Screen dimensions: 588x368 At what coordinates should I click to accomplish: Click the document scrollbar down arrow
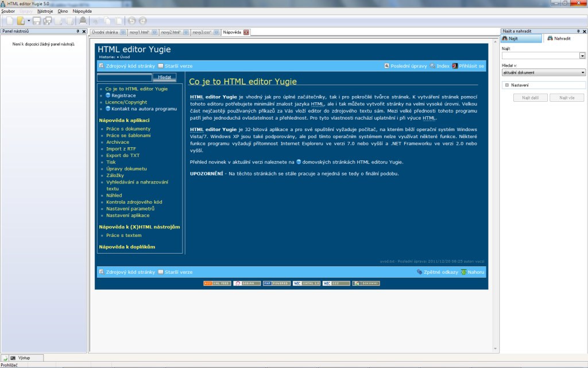(496, 349)
